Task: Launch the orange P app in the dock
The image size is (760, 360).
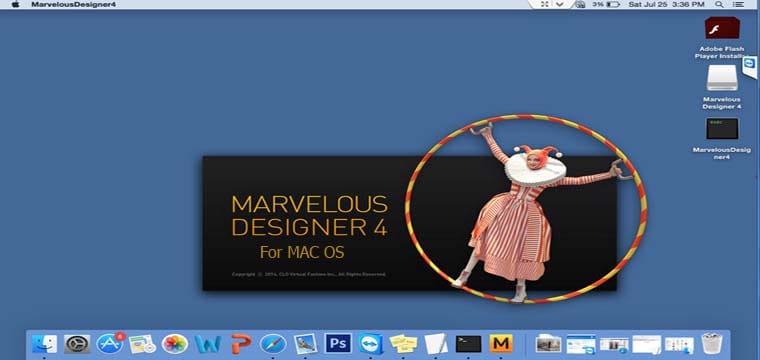Action: [241, 344]
